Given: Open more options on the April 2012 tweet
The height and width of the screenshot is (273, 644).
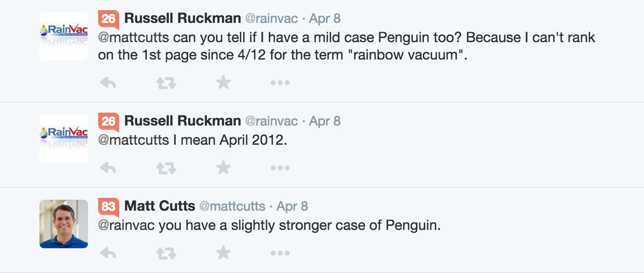Looking at the screenshot, I should pos(280,167).
